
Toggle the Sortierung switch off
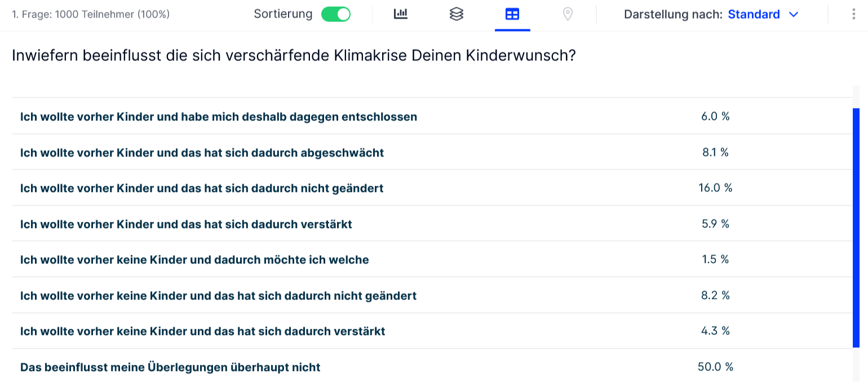coord(336,14)
